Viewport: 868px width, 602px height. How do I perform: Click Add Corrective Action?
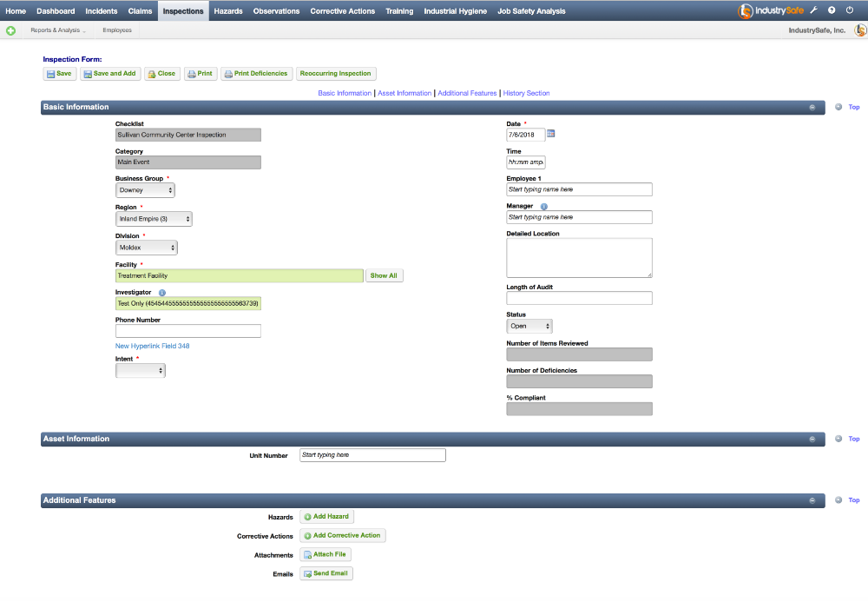pyautogui.click(x=343, y=535)
